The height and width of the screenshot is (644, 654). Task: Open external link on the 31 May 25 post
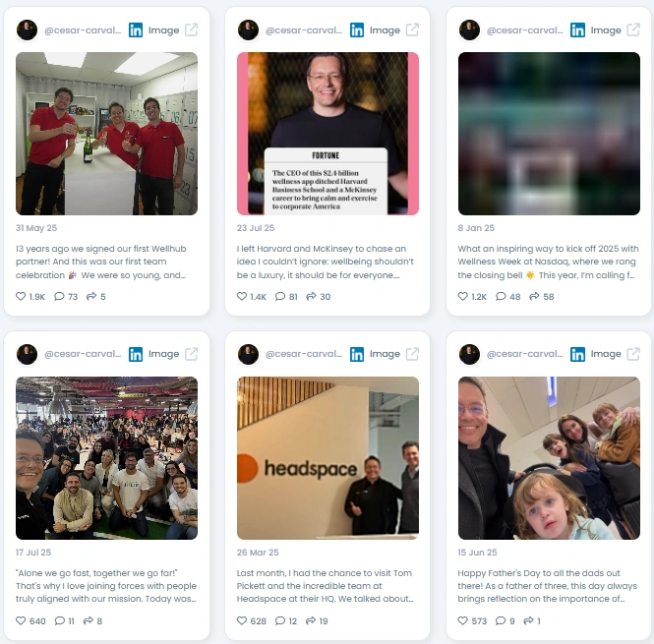tap(191, 30)
